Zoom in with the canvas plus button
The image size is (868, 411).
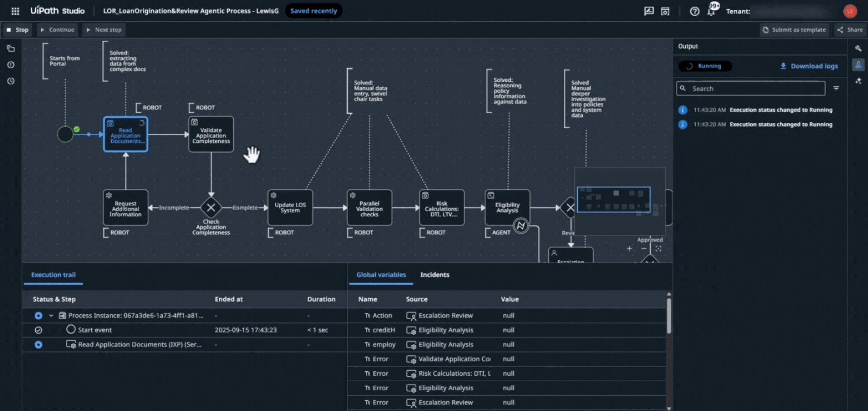629,248
